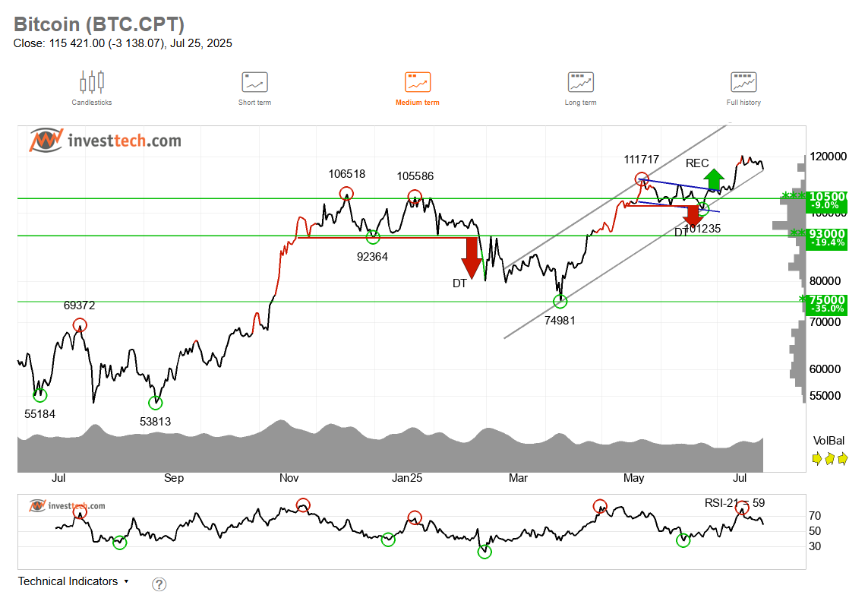Click the REC label text
The width and height of the screenshot is (868, 595).
[697, 163]
